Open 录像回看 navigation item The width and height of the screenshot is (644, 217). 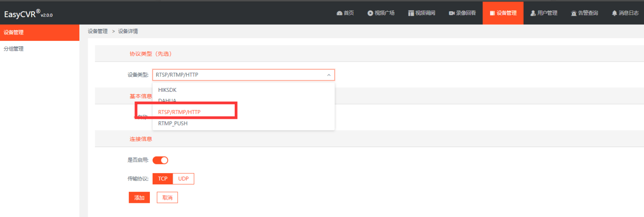[462, 13]
